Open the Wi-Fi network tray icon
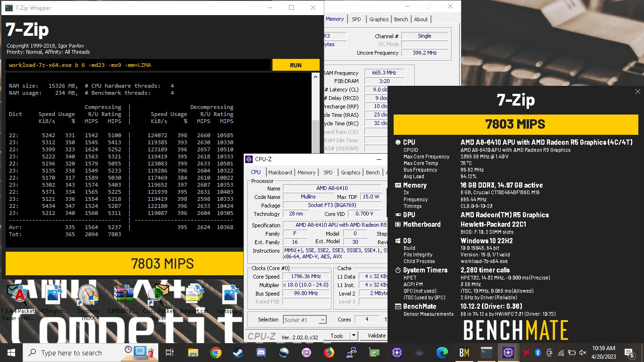Screen dimensions: 644x362 pos(561,353)
